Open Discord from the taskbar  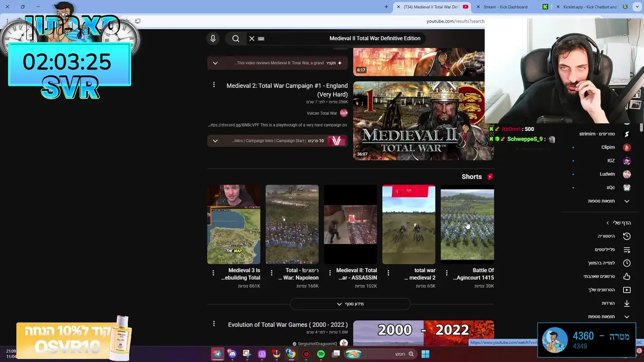coord(232,354)
